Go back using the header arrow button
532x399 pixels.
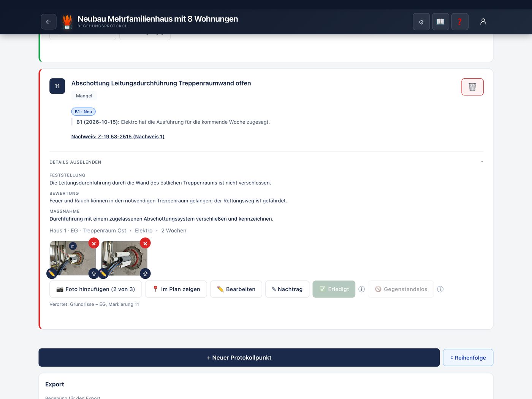tap(49, 22)
